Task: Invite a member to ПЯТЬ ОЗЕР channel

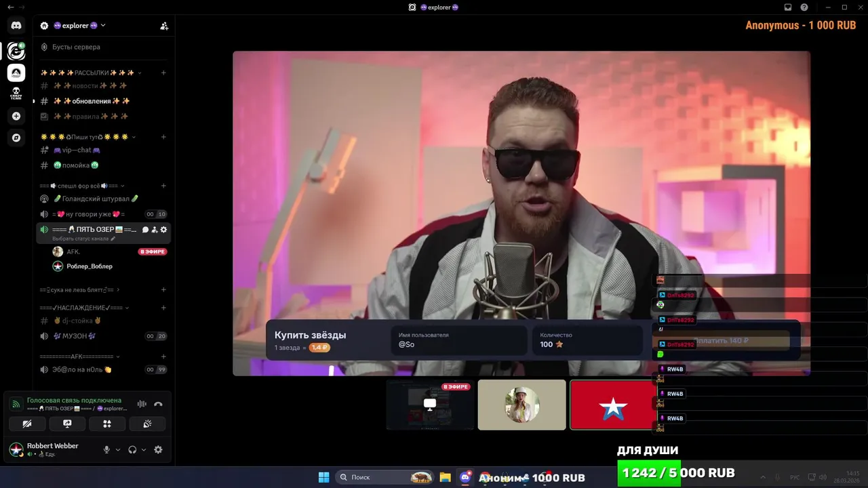Action: [x=155, y=230]
